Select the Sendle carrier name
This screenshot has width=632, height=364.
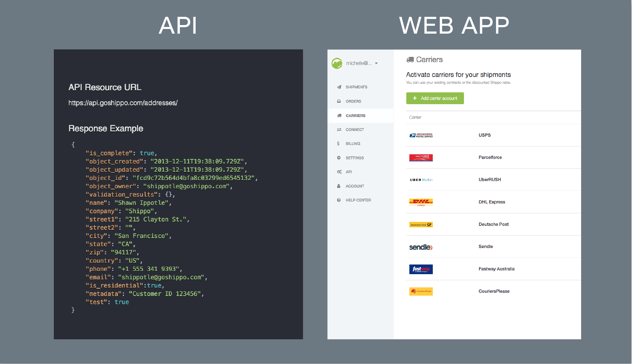pyautogui.click(x=485, y=246)
